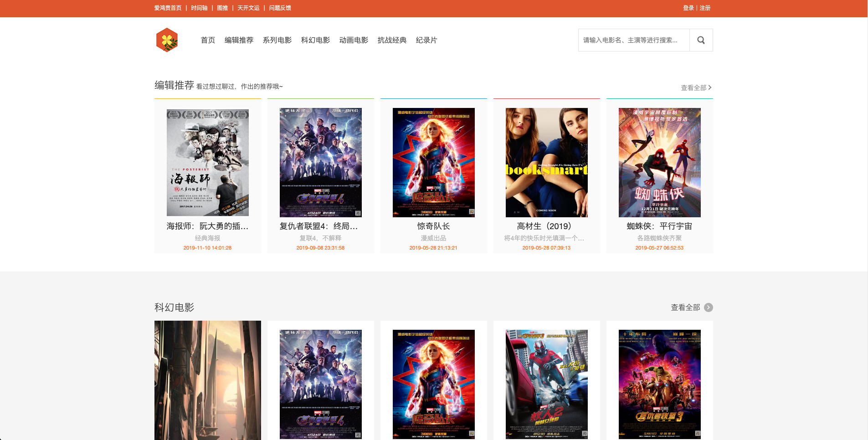The width and height of the screenshot is (868, 440).
Task: Click 查看全部 in the 编辑推荐 section
Action: point(696,87)
